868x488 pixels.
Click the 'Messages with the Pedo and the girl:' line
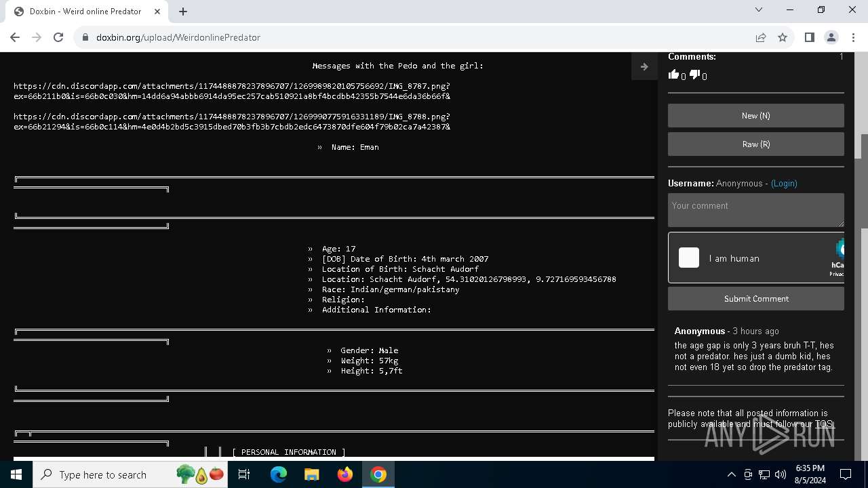(397, 66)
